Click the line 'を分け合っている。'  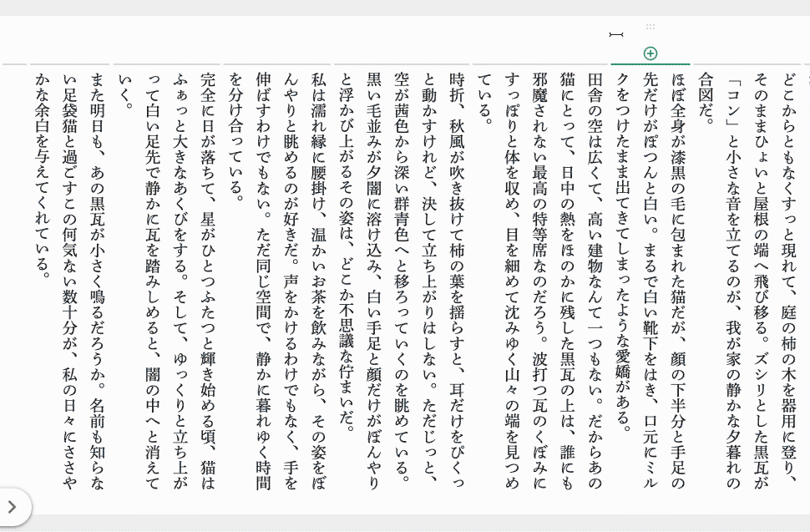coord(235,139)
